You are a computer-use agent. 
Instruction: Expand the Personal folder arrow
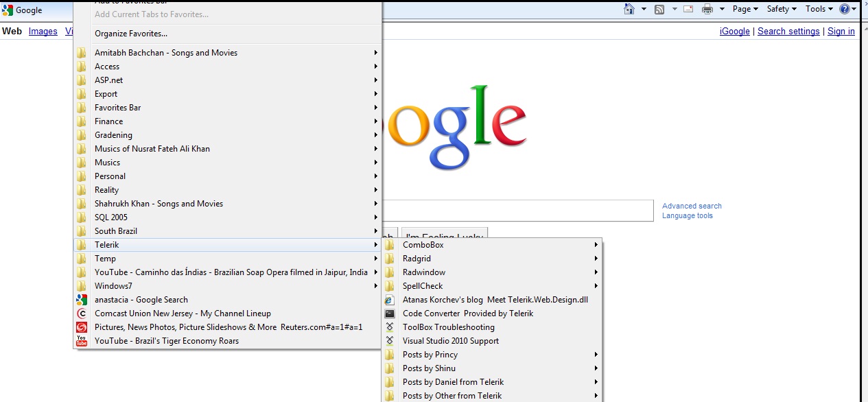375,176
